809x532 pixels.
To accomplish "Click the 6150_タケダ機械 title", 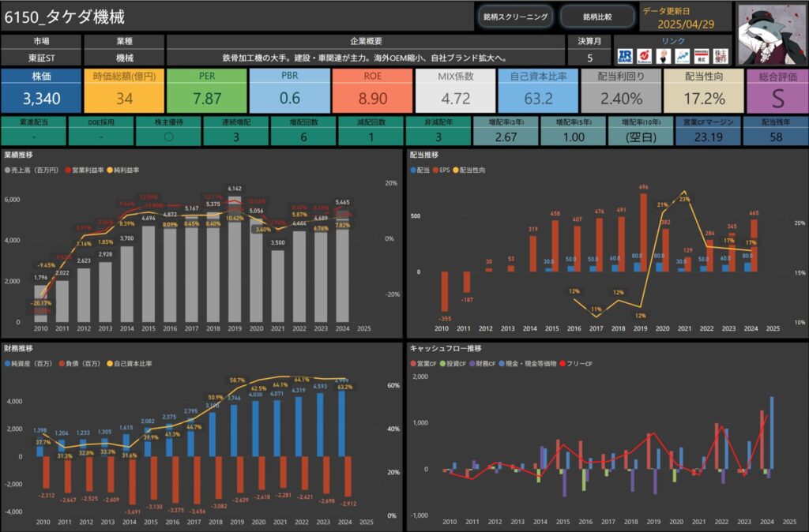I will pos(65,17).
